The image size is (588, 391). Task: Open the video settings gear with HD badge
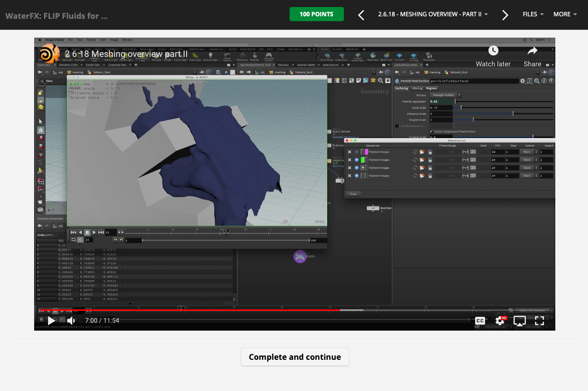500,321
